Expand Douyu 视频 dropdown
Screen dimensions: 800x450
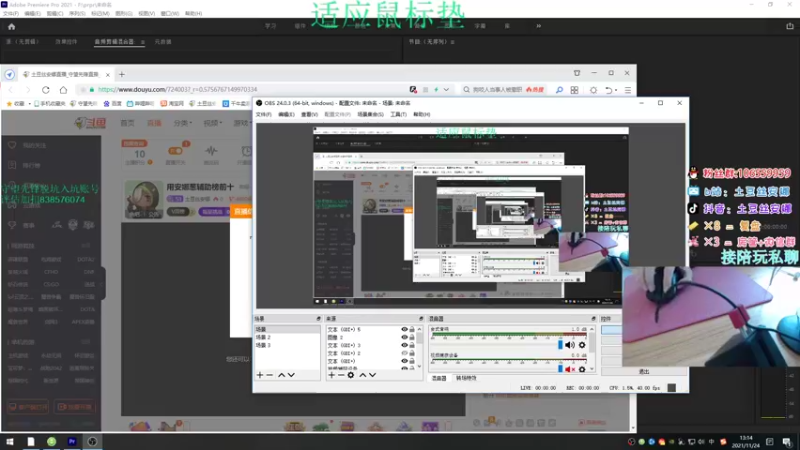pyautogui.click(x=212, y=123)
